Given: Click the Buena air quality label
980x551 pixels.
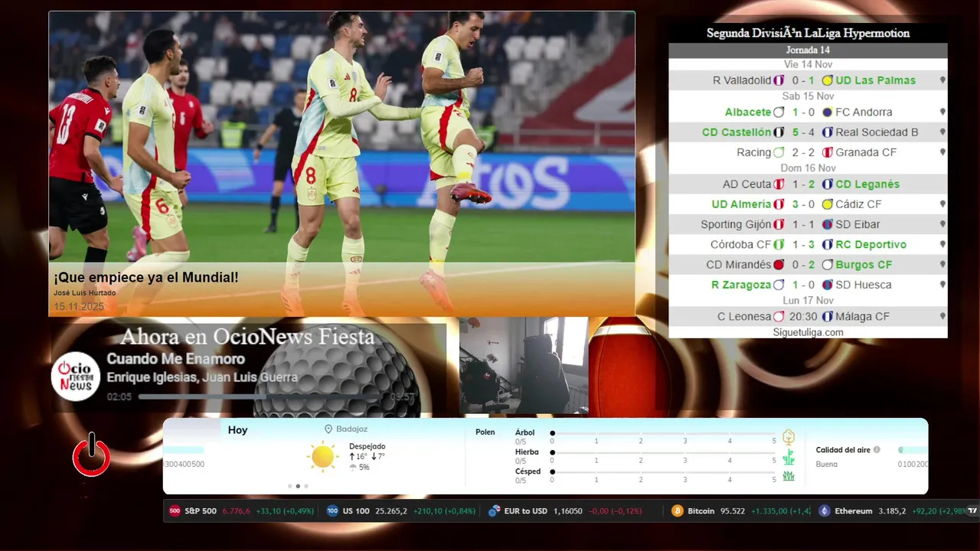Looking at the screenshot, I should pyautogui.click(x=826, y=465).
